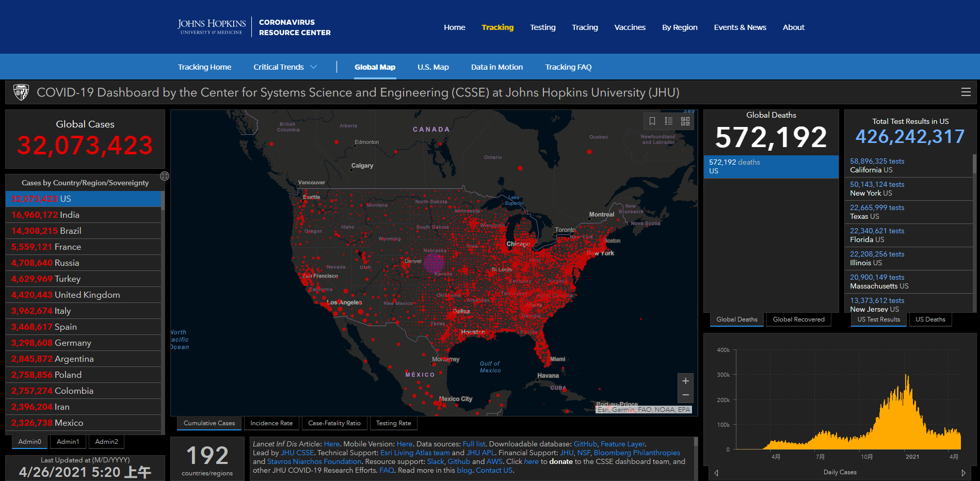Click the California US tests row
980x481 pixels.
pos(908,166)
